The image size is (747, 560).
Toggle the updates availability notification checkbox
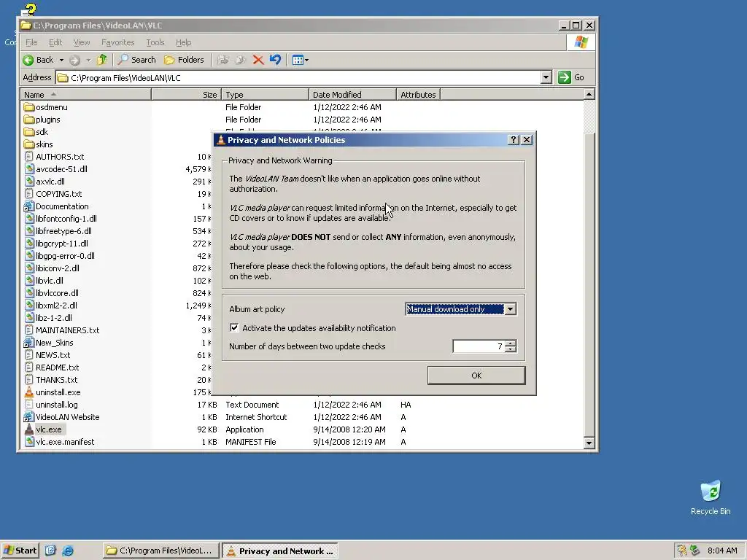[234, 327]
